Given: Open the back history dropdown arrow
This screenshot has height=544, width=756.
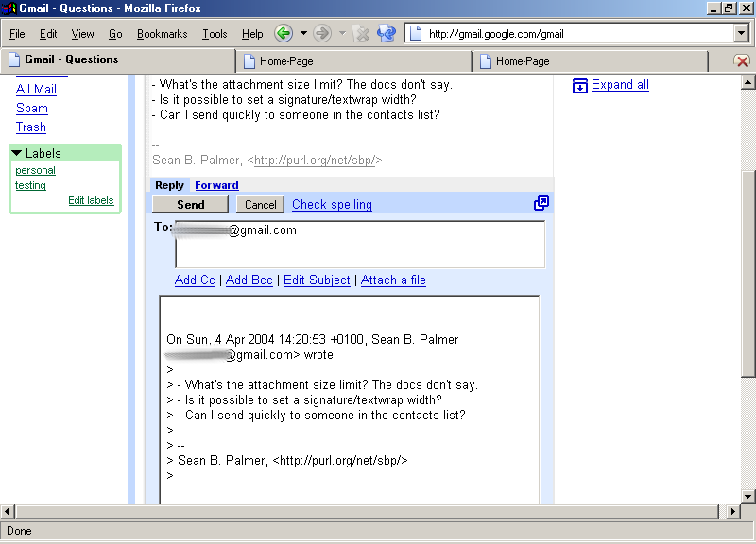Looking at the screenshot, I should click(303, 34).
